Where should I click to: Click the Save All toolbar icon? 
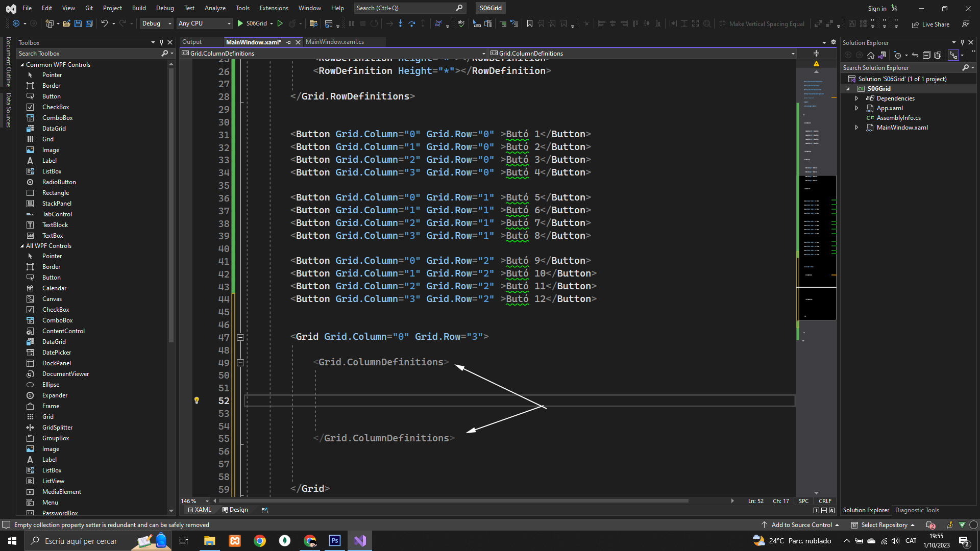click(x=89, y=23)
